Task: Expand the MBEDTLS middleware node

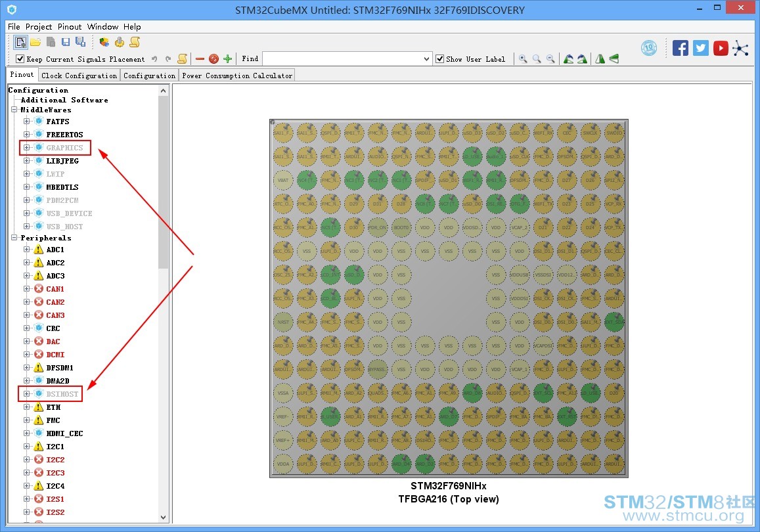Action: 27,187
